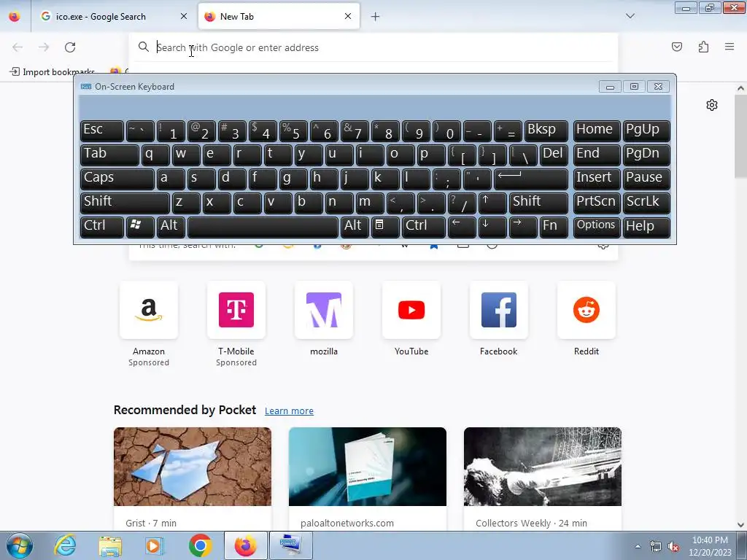This screenshot has height=560, width=747.
Task: Select the New Tab tab
Action: tap(279, 17)
